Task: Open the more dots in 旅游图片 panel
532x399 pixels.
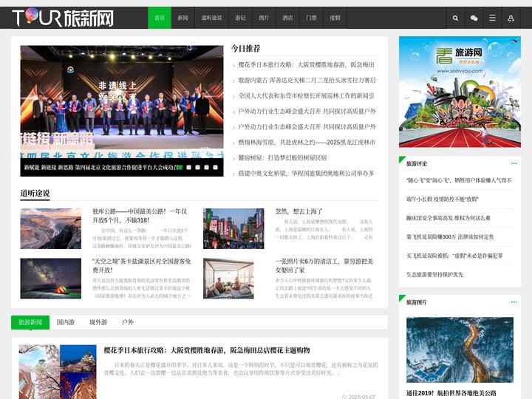Action: [514, 302]
